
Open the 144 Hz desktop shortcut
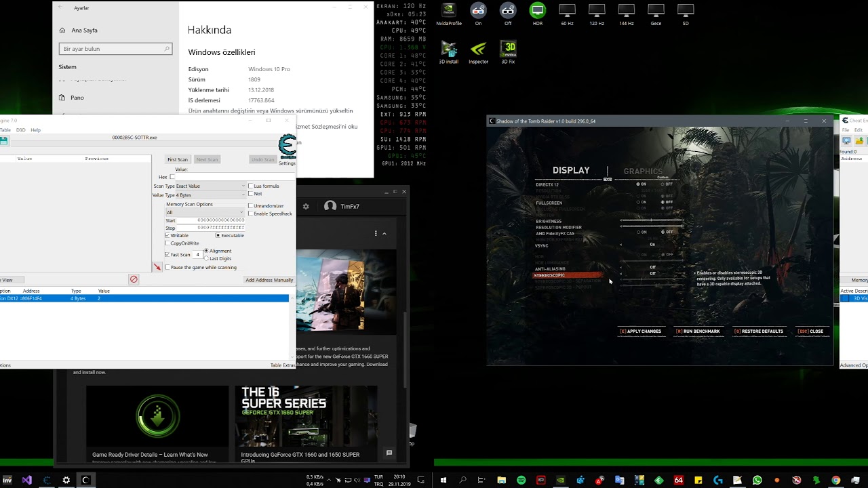[x=626, y=14]
